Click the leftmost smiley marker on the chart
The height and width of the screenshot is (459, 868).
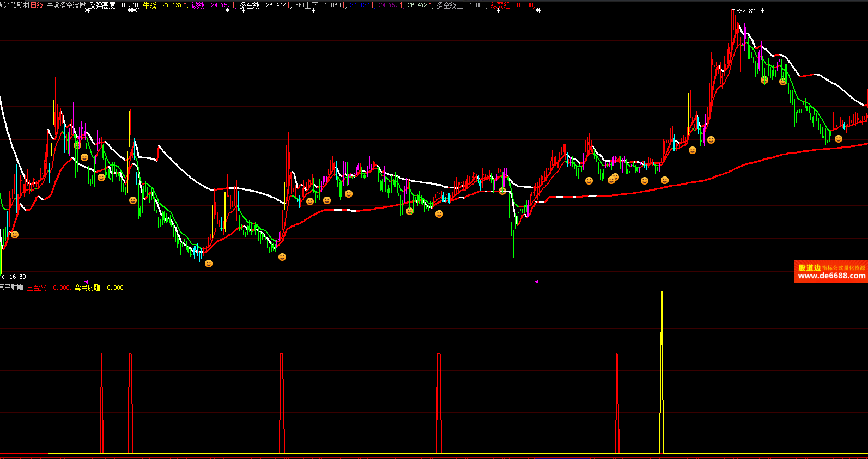pyautogui.click(x=15, y=235)
